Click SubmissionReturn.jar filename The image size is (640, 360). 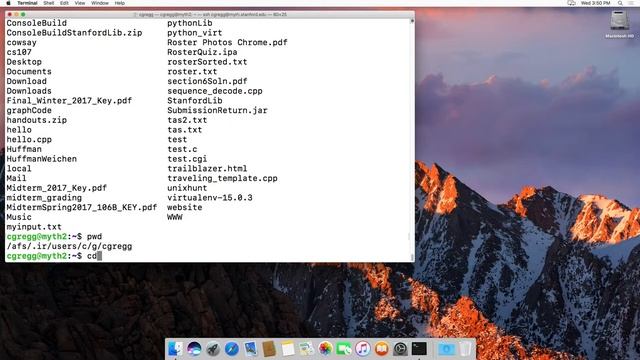click(217, 110)
